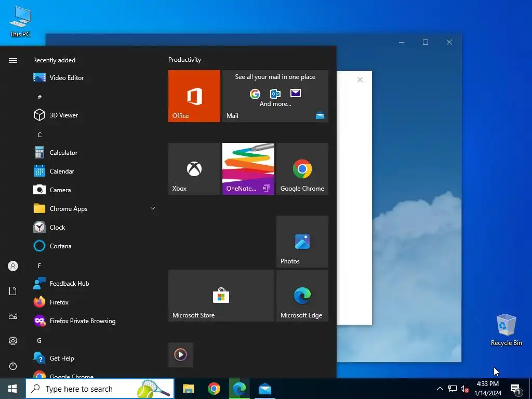Open Calculator from the app list

[94, 153]
